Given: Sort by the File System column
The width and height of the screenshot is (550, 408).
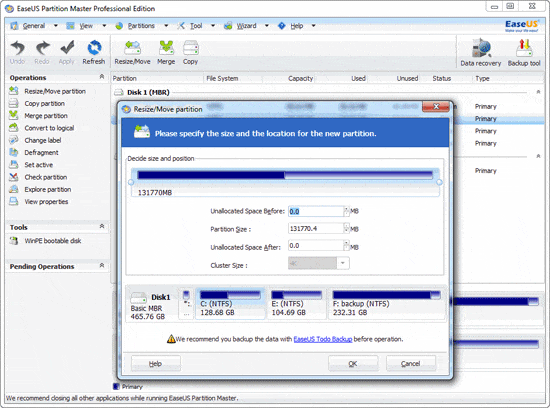Looking at the screenshot, I should click(222, 79).
